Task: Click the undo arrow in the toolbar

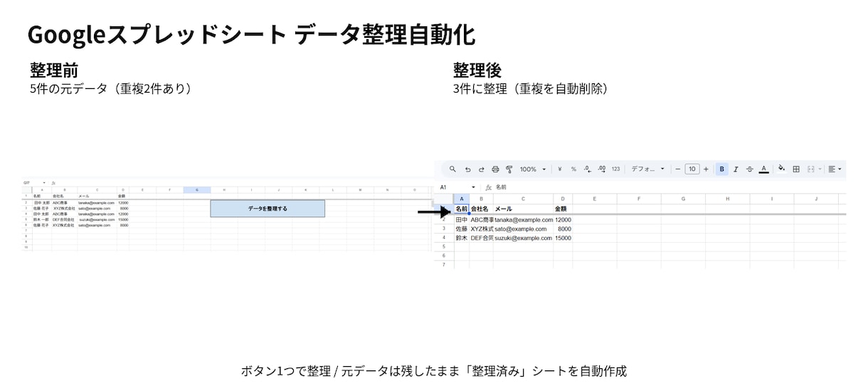Action: [467, 170]
